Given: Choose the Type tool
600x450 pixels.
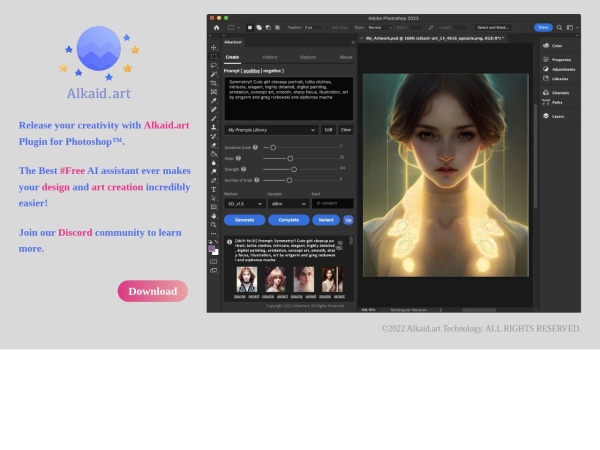Looking at the screenshot, I should tap(213, 188).
